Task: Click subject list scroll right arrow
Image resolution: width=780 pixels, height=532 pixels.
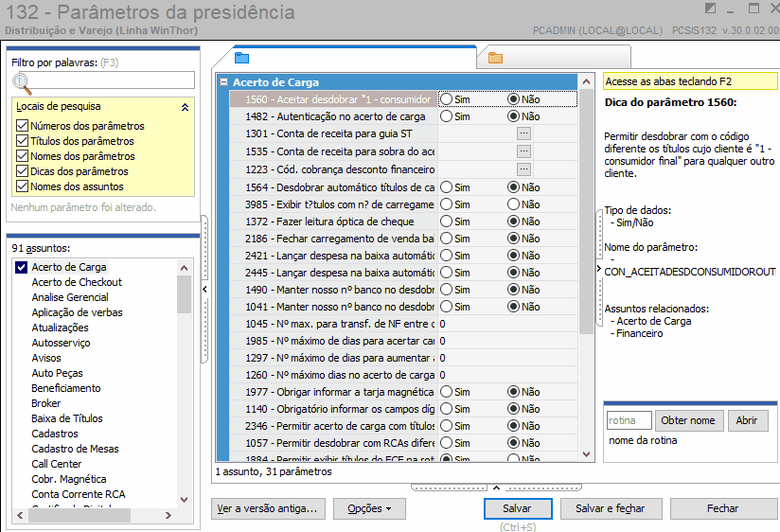Action: [168, 516]
